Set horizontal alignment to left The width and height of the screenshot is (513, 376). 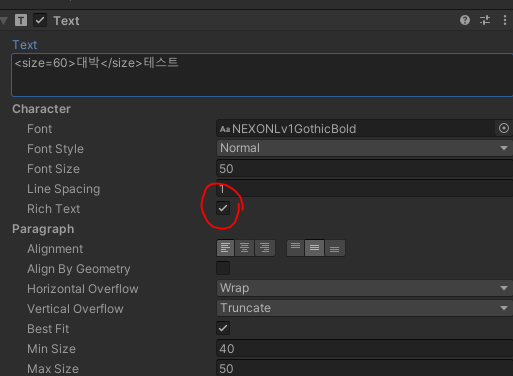225,248
